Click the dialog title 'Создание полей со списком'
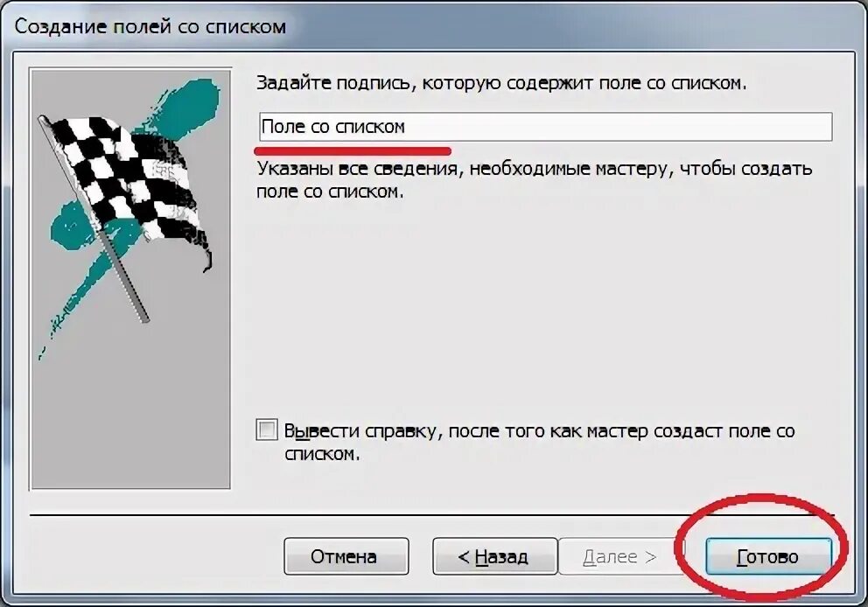Screen dimensions: 868x607 point(150,26)
